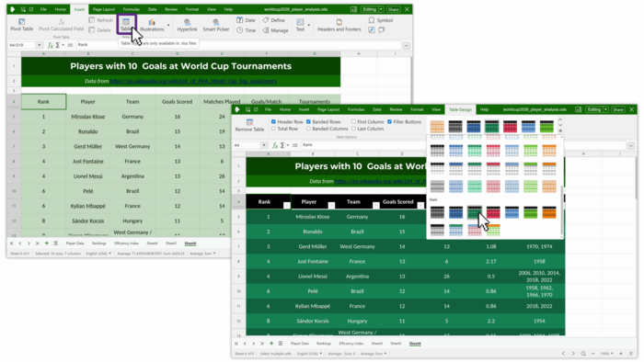Screen dimensions: 644x362
Task: Click zoom in plus in front status bar
Action: [621, 354]
